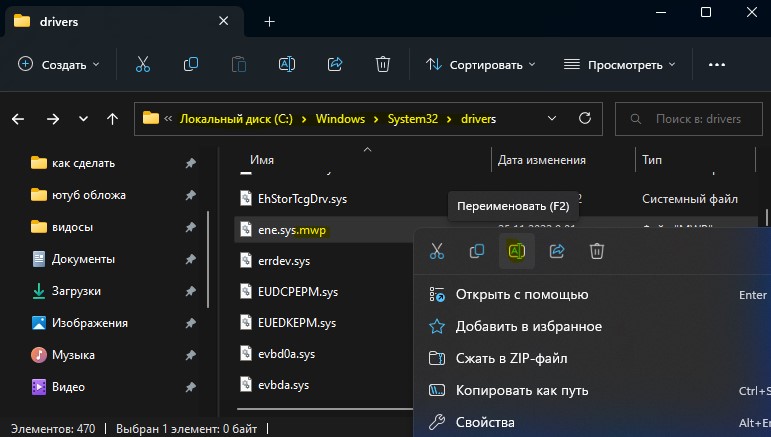Add a new tab with plus button
771x437 pixels.
click(269, 22)
